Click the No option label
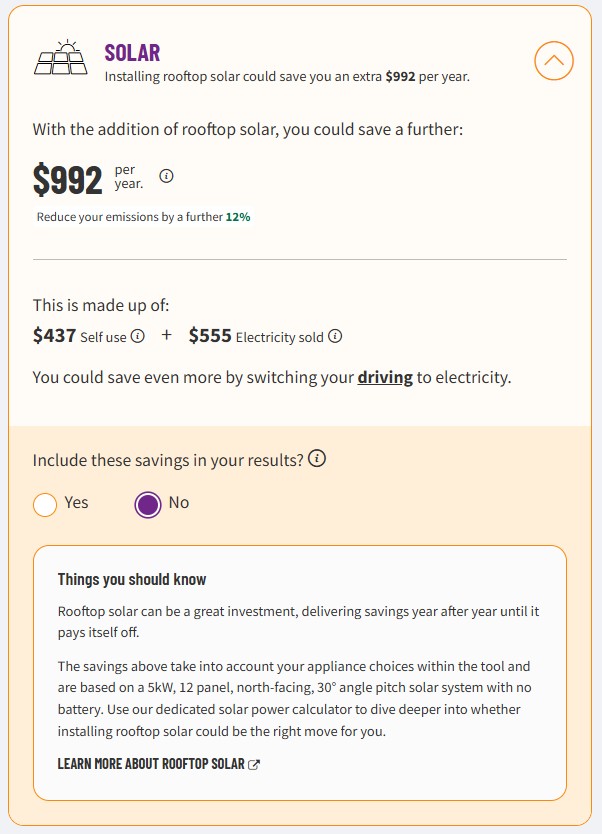Viewport: 602px width, 834px height. point(179,503)
